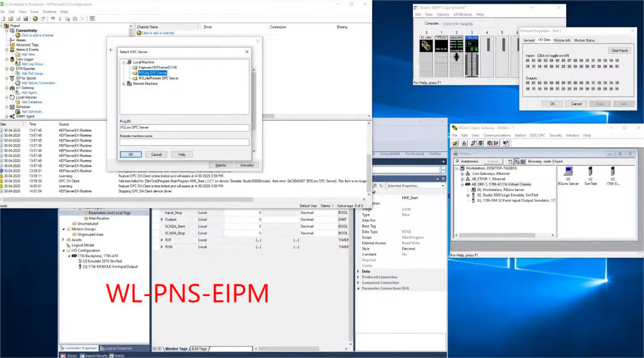This screenshot has width=644, height=358.
Task: Click OK in Select OPC Server dialog
Action: [x=130, y=155]
